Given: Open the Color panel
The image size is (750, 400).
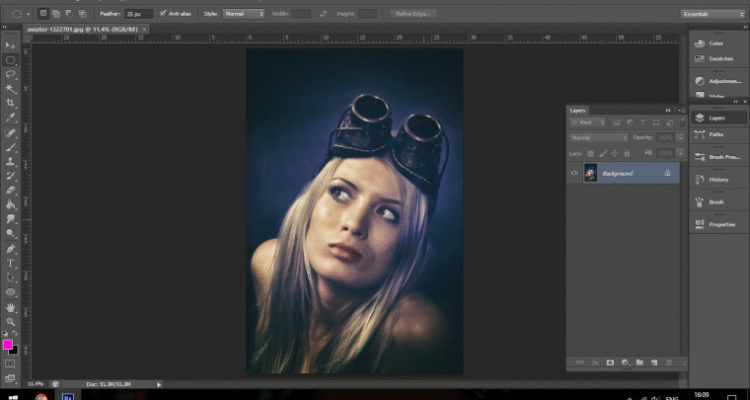Looking at the screenshot, I should 716,44.
